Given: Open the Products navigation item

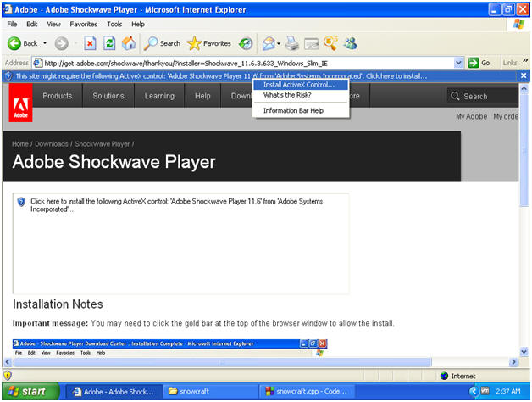Looking at the screenshot, I should [58, 96].
